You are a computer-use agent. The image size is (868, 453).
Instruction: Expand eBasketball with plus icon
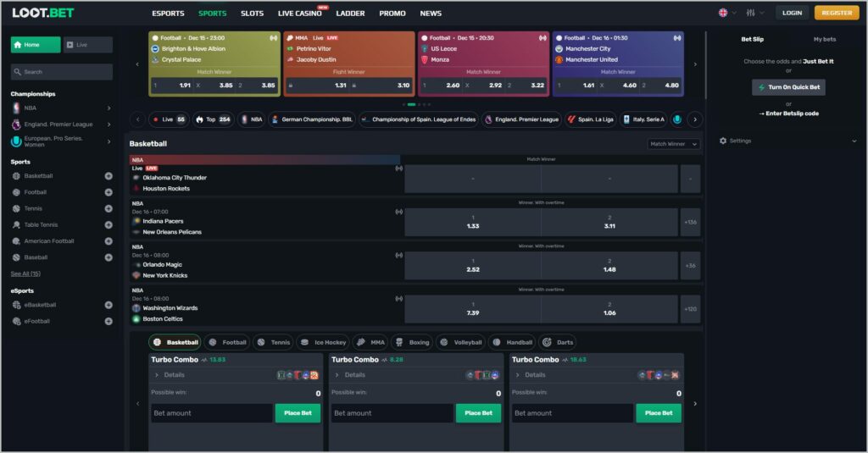108,305
